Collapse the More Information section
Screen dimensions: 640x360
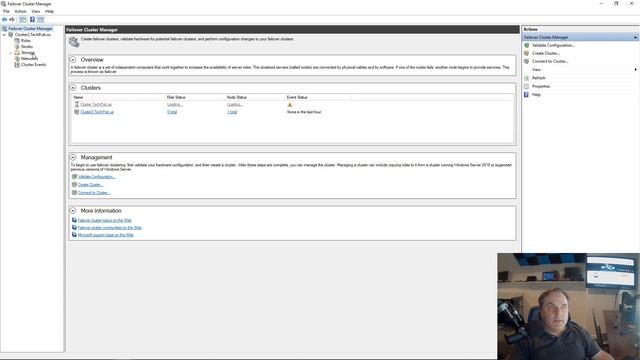tap(73, 211)
